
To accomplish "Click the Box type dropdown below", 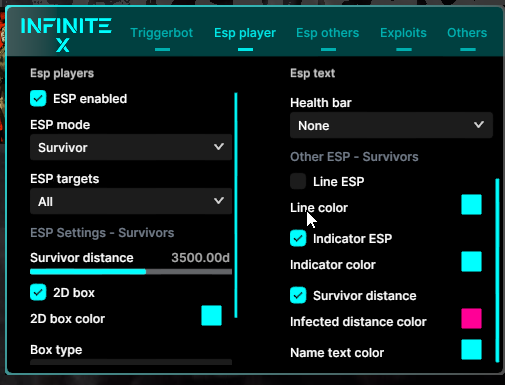I will (x=131, y=362).
